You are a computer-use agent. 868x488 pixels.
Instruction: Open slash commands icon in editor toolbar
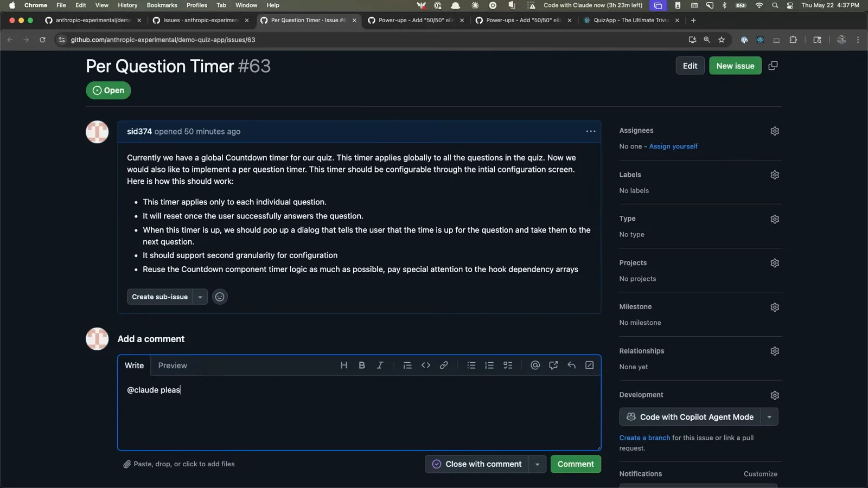click(x=590, y=365)
